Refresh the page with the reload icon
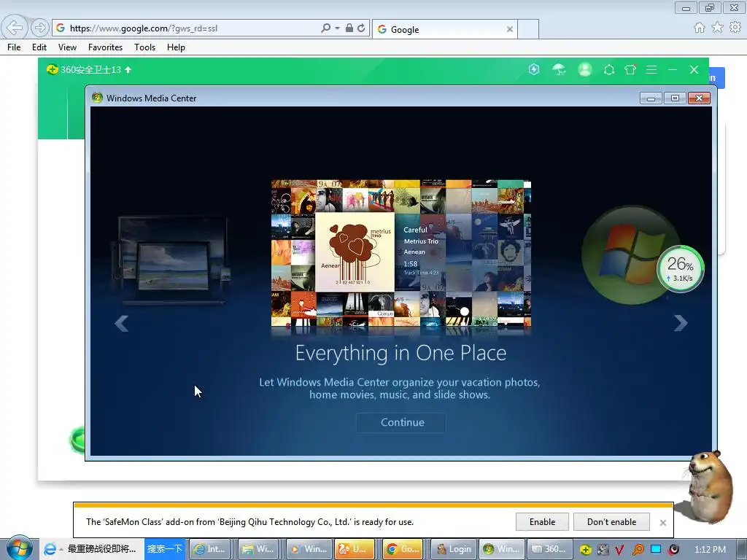Image resolution: width=747 pixels, height=560 pixels. tap(361, 28)
